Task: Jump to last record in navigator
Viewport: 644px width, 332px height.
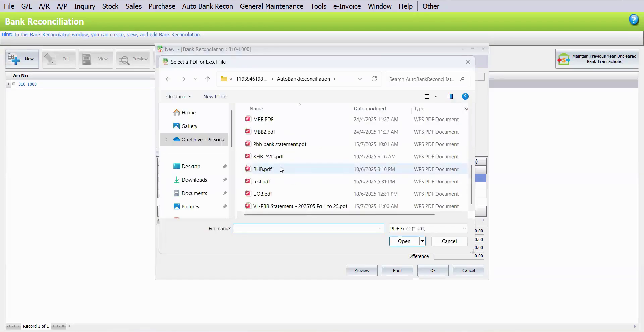Action: pos(64,326)
